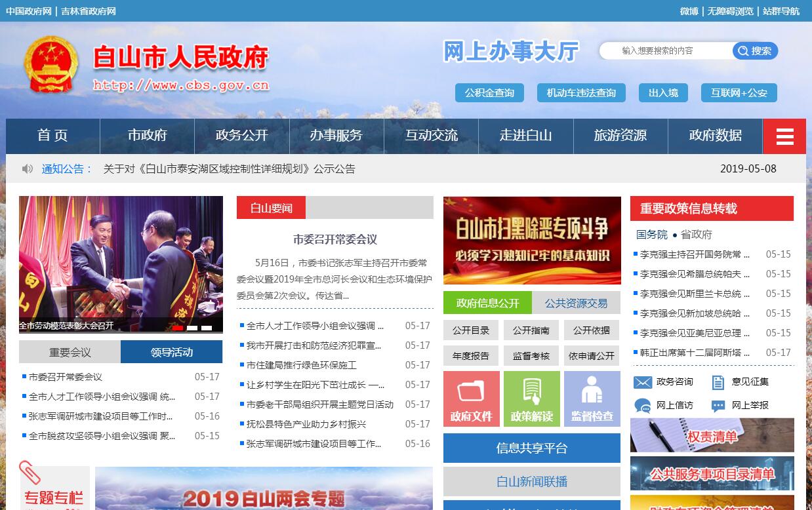Open the 市委召开常委会议 headline link

(x=335, y=239)
